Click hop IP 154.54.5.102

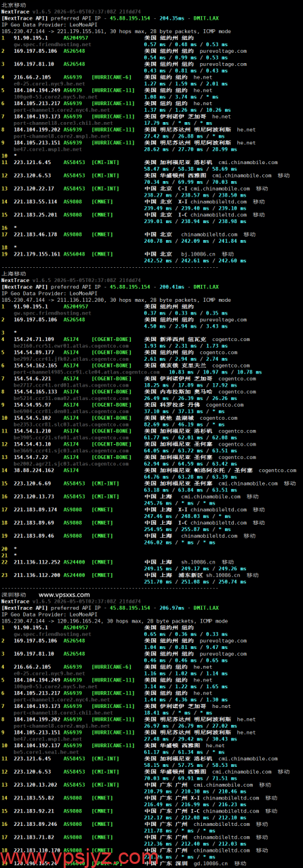point(33,417)
